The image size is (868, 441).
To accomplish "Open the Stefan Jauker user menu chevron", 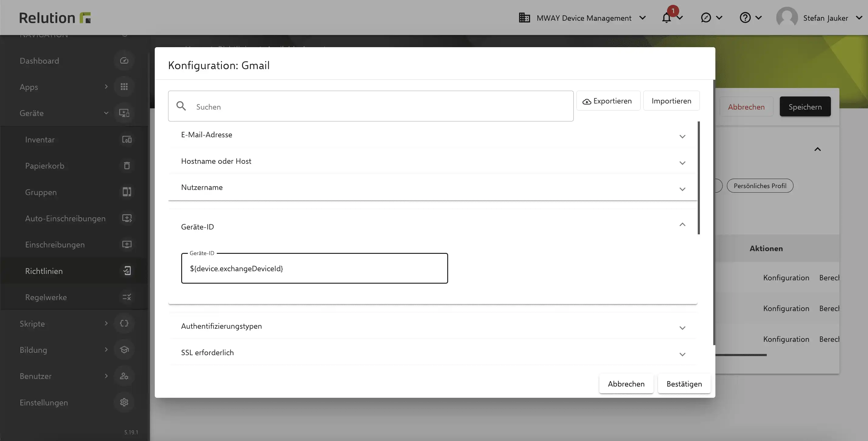I will pyautogui.click(x=859, y=18).
